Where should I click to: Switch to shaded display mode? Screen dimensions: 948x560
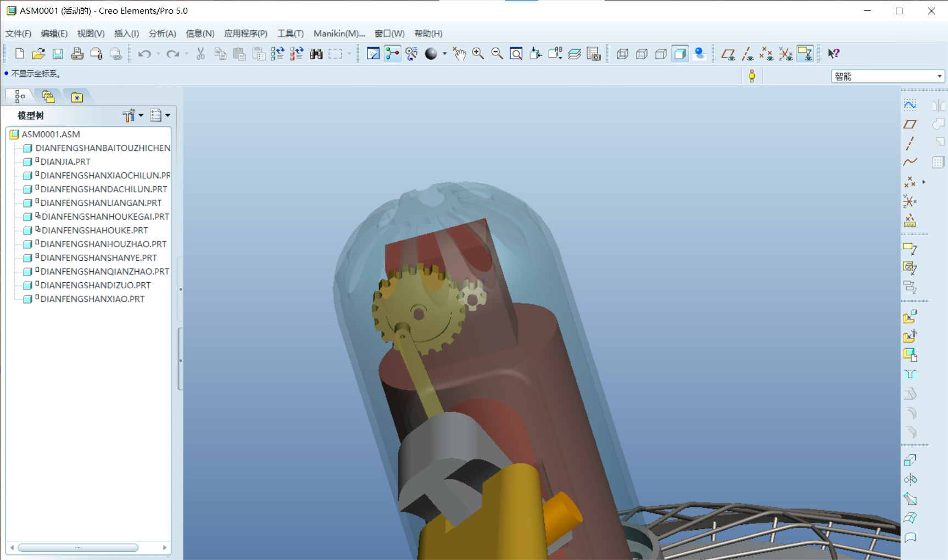coord(680,54)
